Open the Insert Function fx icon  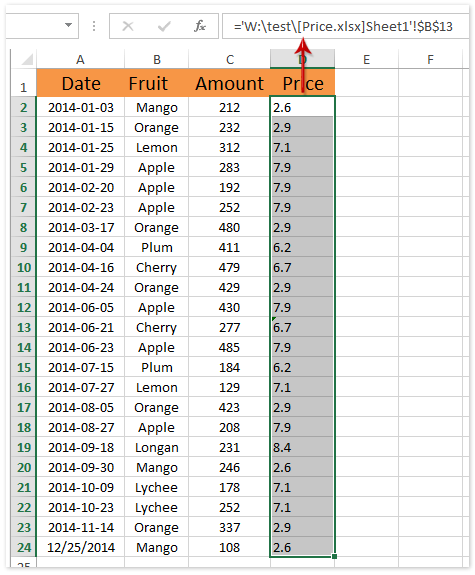(200, 26)
